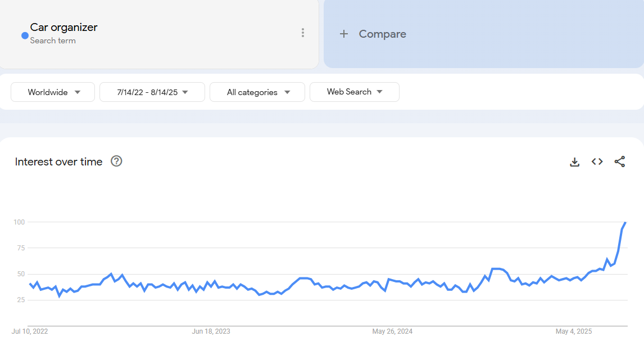Screen dimensions: 644x350
Task: Click the Jun 18, 2023 axis label
Action: (x=211, y=331)
